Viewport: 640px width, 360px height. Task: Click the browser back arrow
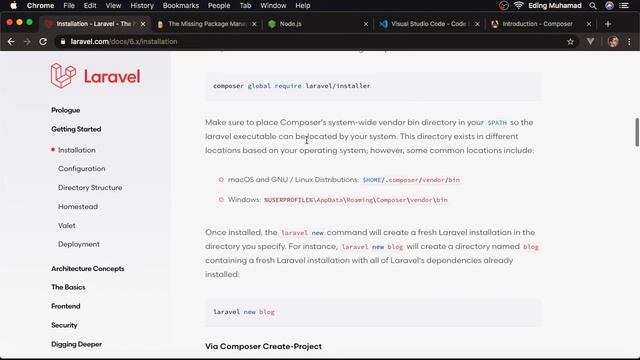click(11, 42)
